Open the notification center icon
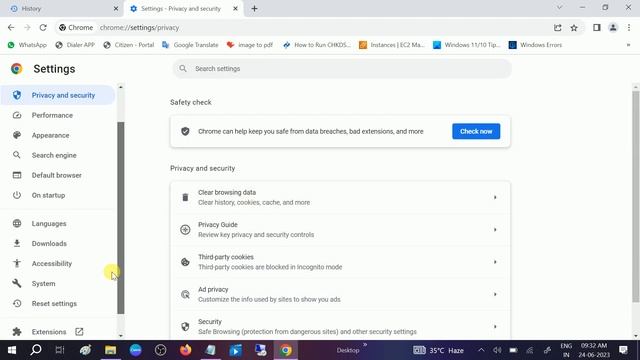Image resolution: width=640 pixels, height=360 pixels. 623,350
